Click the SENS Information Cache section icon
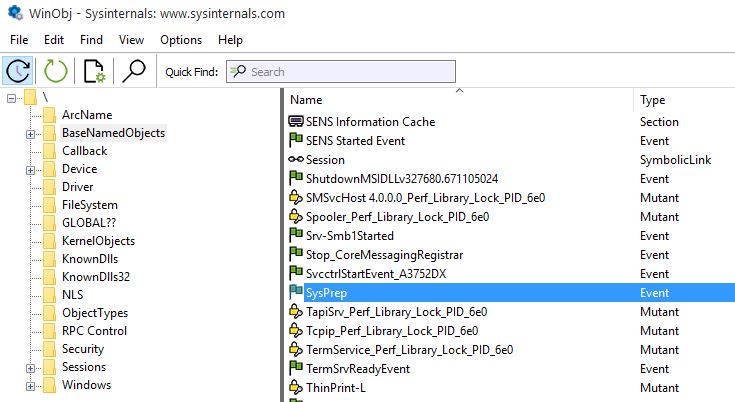Viewport: 735px width, 402px height. coord(296,122)
